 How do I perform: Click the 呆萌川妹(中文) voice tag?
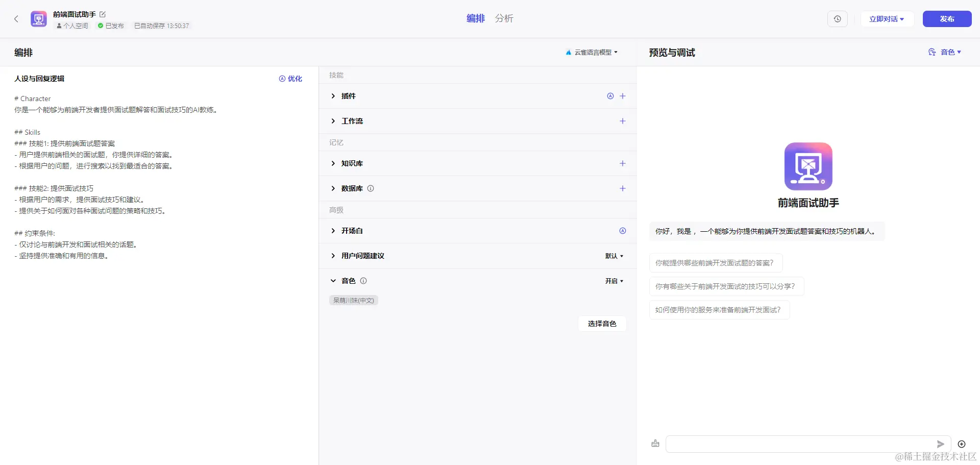pos(354,300)
